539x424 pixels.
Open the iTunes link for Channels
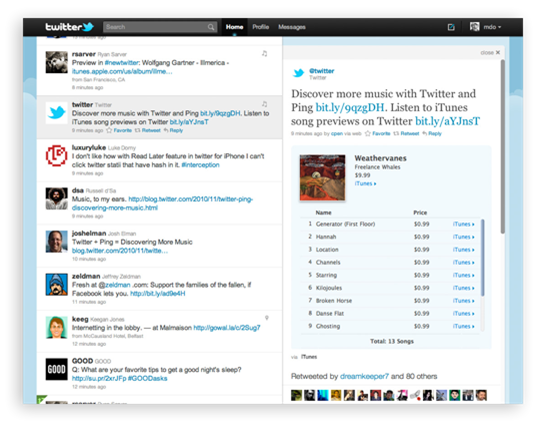tap(463, 262)
